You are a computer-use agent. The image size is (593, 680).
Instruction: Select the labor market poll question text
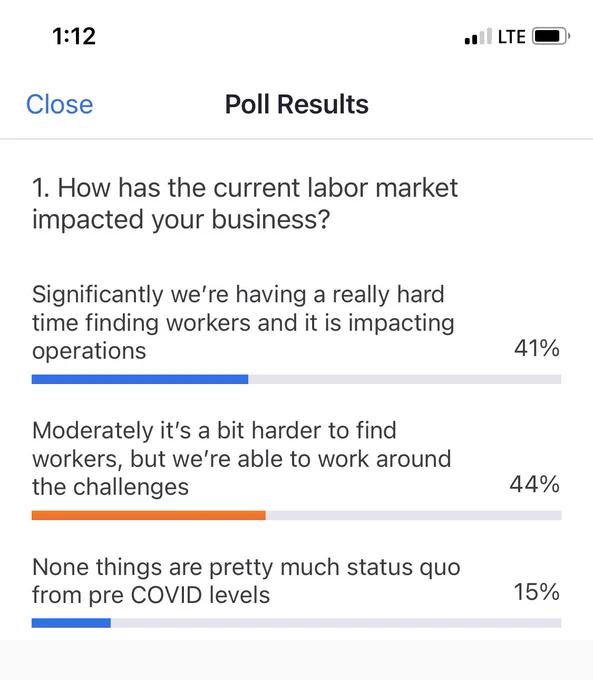pyautogui.click(x=245, y=203)
